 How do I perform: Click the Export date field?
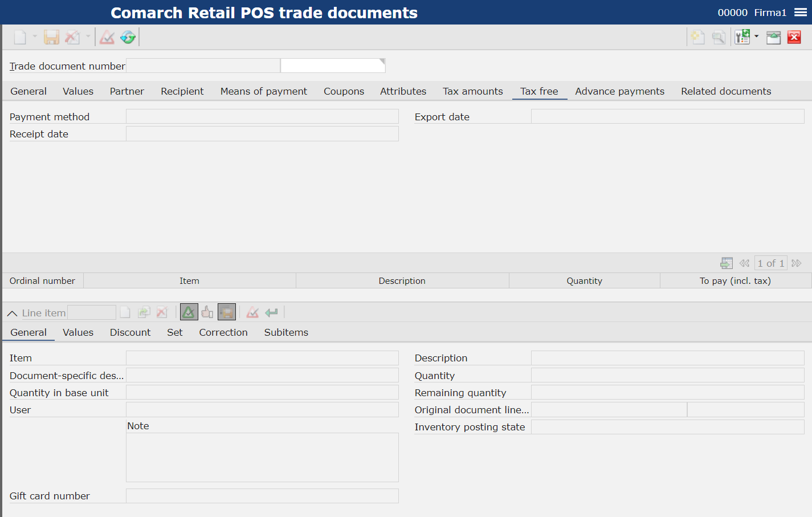click(668, 116)
